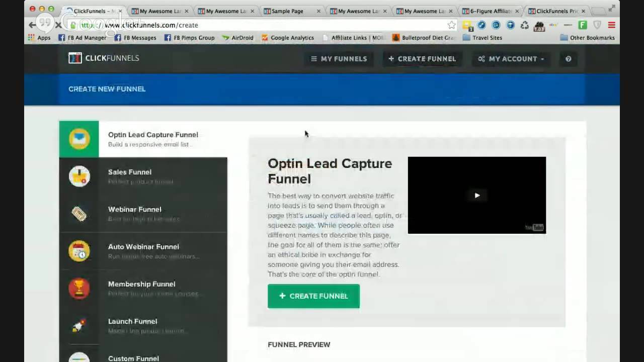Click the green F extension icon
Image resolution: width=644 pixels, height=362 pixels.
coord(583,25)
